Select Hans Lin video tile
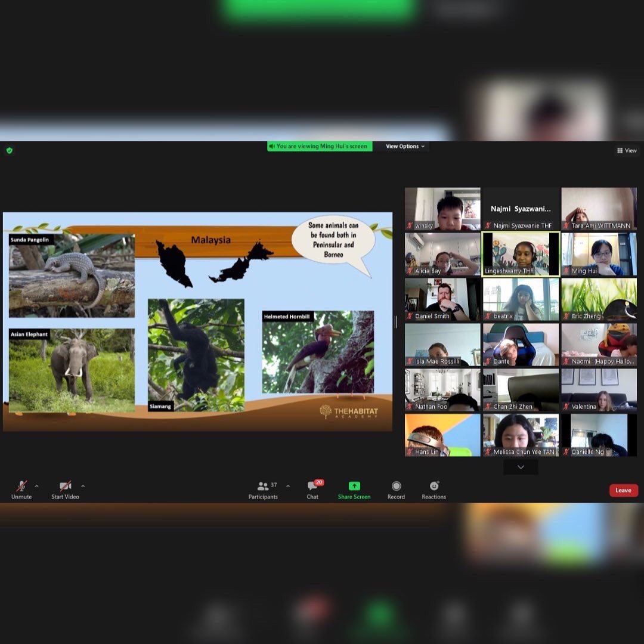Image resolution: width=644 pixels, height=644 pixels. [x=442, y=435]
